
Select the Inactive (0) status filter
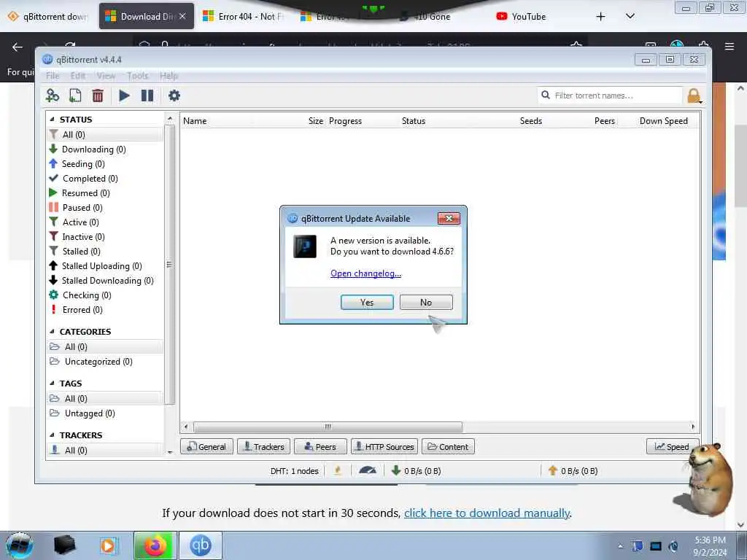pos(83,237)
